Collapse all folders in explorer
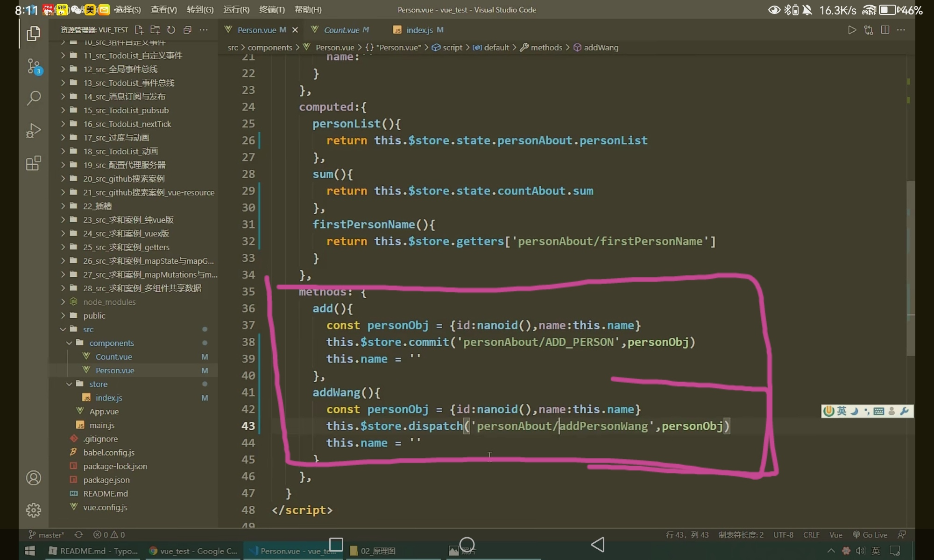Image resolution: width=934 pixels, height=560 pixels. click(187, 30)
